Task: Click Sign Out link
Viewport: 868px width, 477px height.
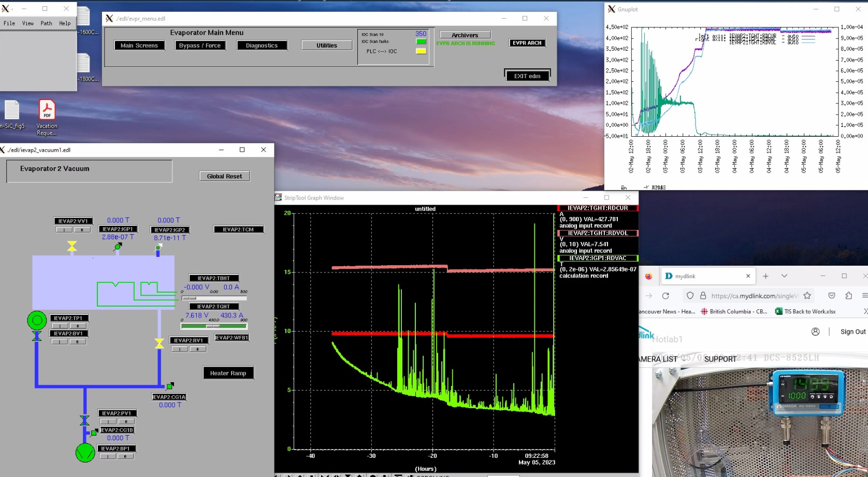Action: pos(853,331)
